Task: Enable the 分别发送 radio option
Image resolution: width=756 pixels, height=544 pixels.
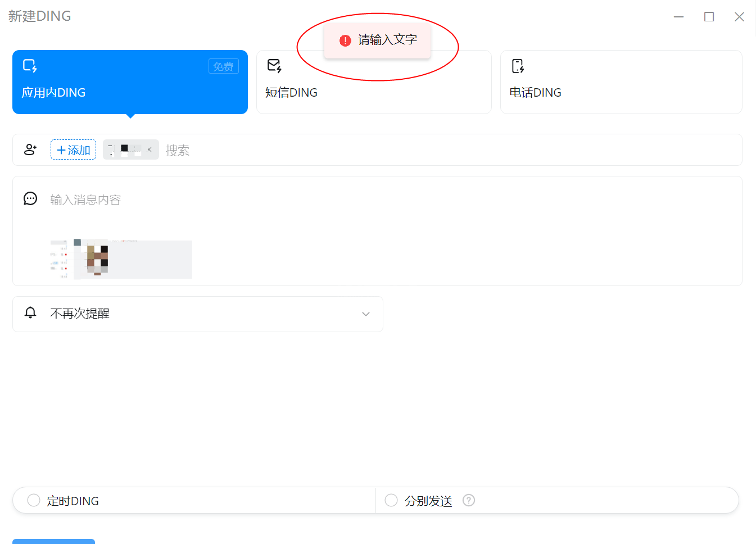Action: (x=391, y=500)
